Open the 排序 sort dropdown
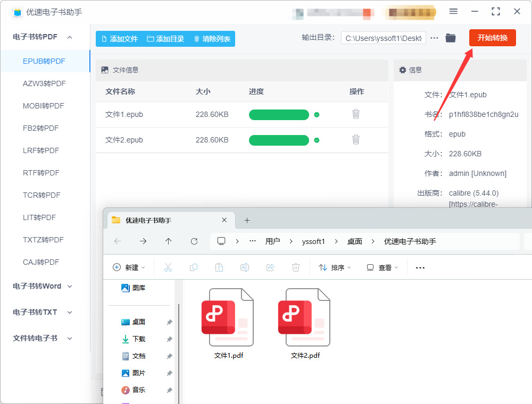Viewport: 532px width, 404px height. pos(335,268)
